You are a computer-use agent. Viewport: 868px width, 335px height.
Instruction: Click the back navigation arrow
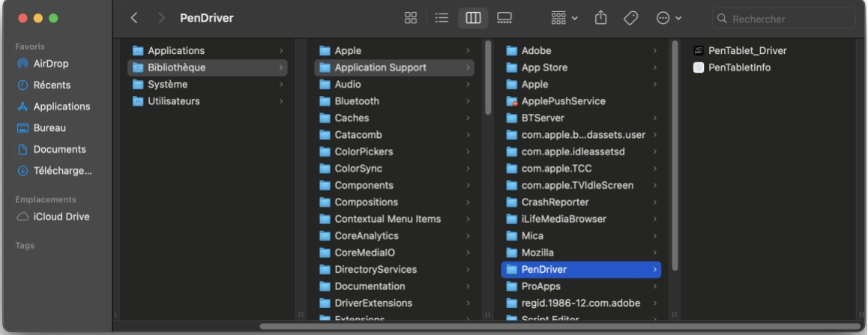tap(134, 18)
